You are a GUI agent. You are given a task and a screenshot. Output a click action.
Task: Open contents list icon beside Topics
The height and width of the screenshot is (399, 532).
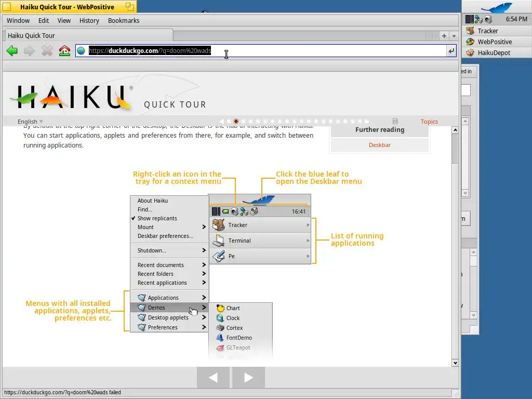(x=395, y=121)
